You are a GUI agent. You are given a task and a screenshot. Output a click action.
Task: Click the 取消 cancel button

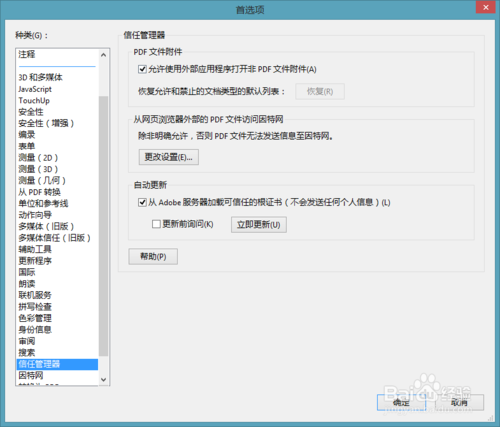coord(460,403)
